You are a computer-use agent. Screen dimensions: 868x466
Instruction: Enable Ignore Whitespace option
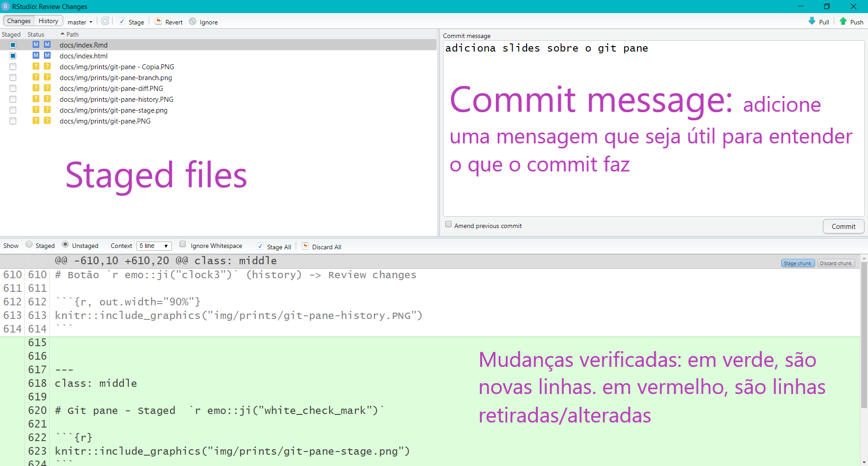tap(183, 244)
